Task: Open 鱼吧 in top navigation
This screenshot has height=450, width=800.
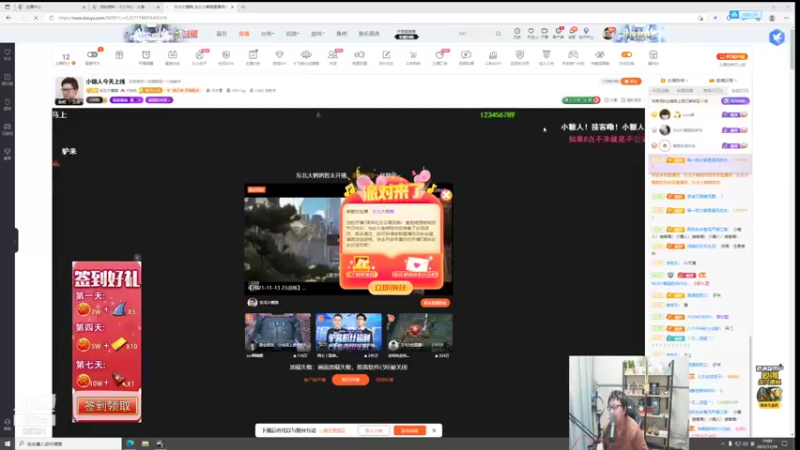Action: point(341,34)
